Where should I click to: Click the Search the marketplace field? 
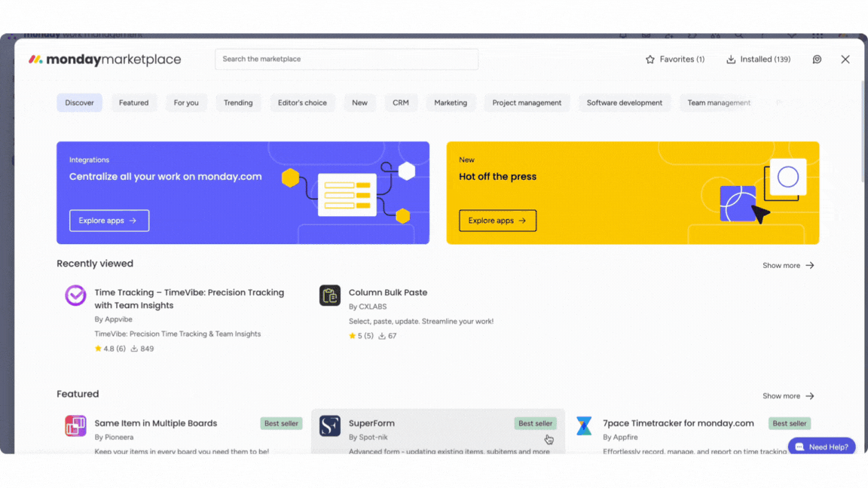347,59
